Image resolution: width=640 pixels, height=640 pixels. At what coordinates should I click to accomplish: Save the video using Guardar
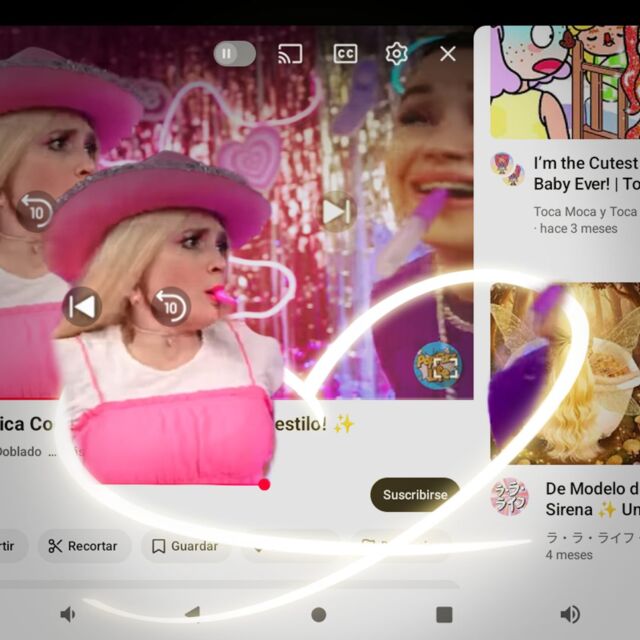(x=186, y=546)
